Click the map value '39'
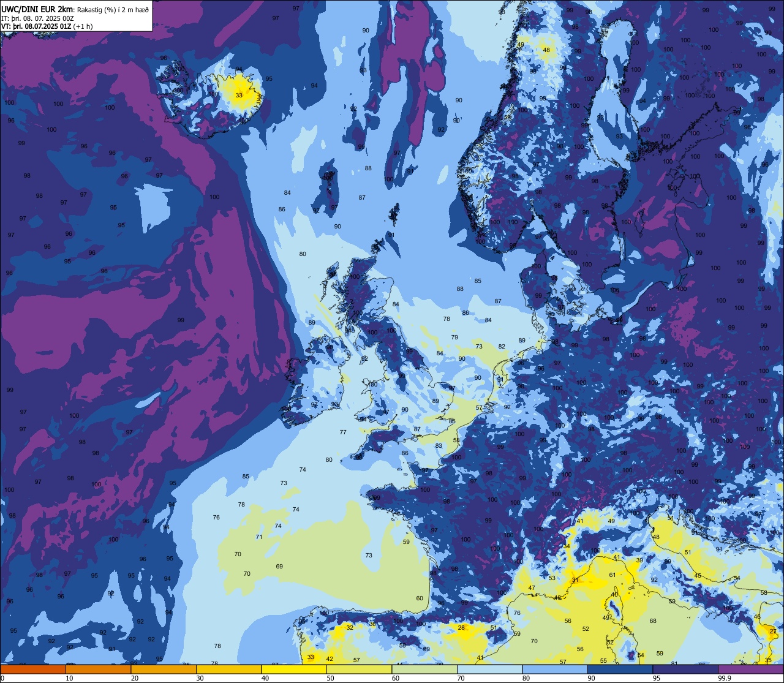 click(639, 560)
